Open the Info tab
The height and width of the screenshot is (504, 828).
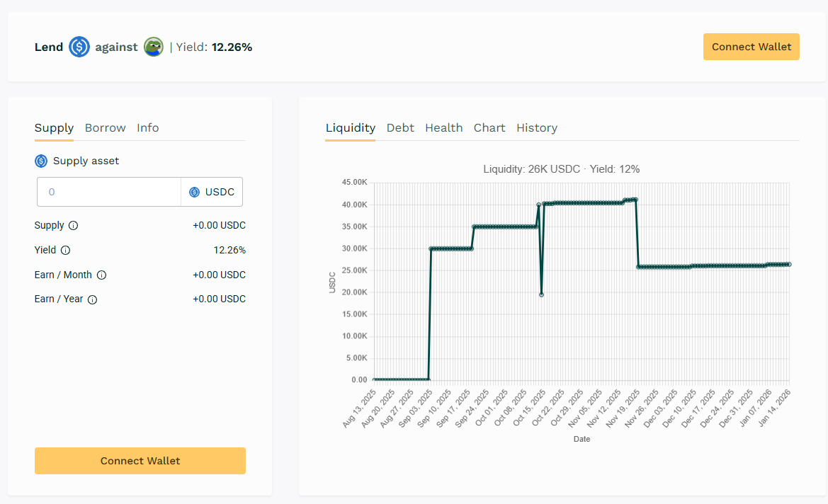pyautogui.click(x=147, y=128)
